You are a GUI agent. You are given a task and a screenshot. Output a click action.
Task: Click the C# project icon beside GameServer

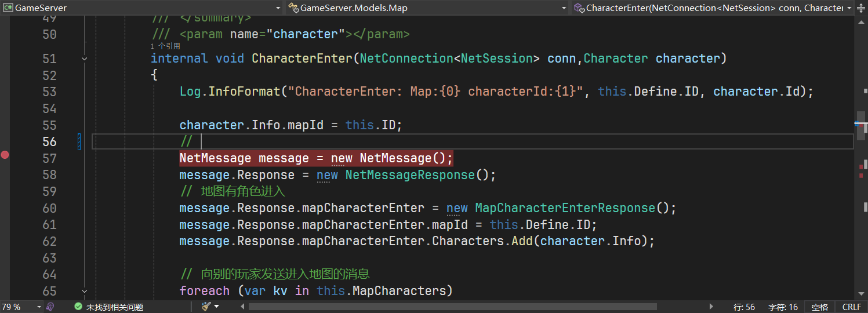8,8
